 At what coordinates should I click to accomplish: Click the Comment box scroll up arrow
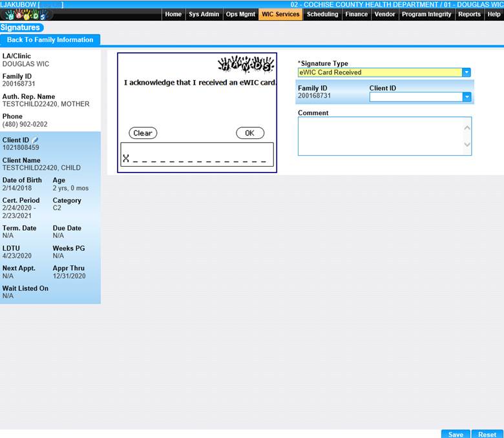467,128
